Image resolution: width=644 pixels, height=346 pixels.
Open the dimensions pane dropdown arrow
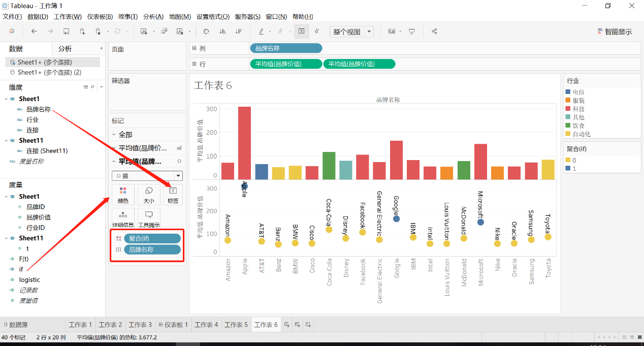click(101, 87)
